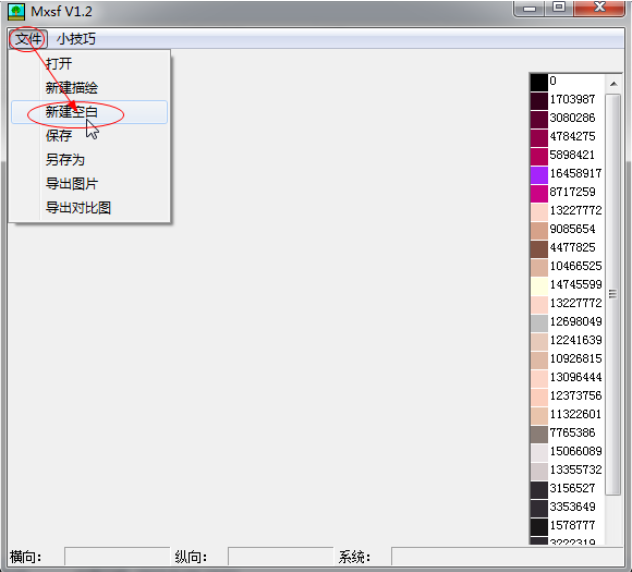The image size is (632, 572).
Task: Click the 横向 status field
Action: [x=116, y=557]
